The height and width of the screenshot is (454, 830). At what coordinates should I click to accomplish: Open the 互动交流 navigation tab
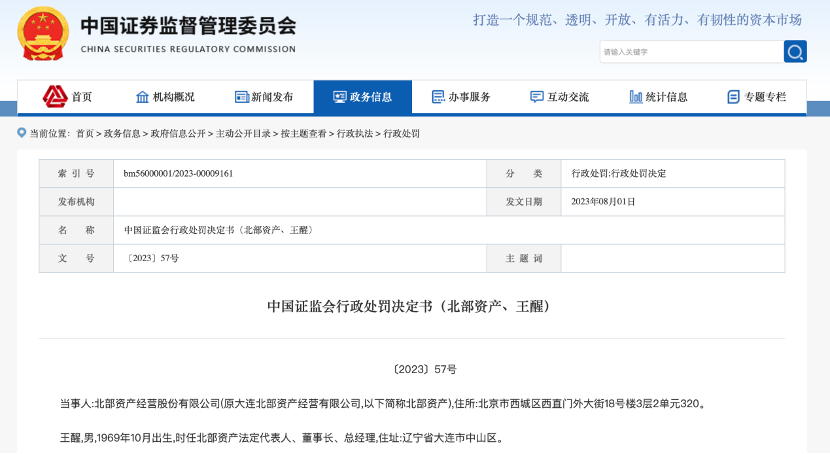[x=560, y=97]
